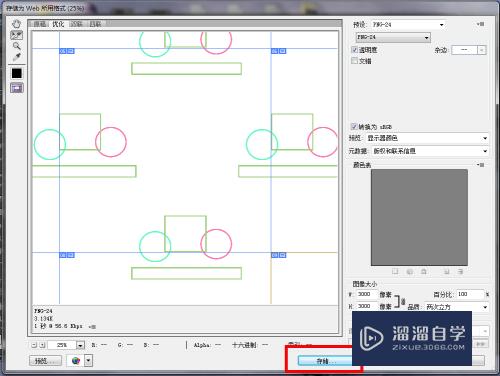Image resolution: width=500 pixels, height=376 pixels.
Task: Click the 存储 save button
Action: coord(325,361)
